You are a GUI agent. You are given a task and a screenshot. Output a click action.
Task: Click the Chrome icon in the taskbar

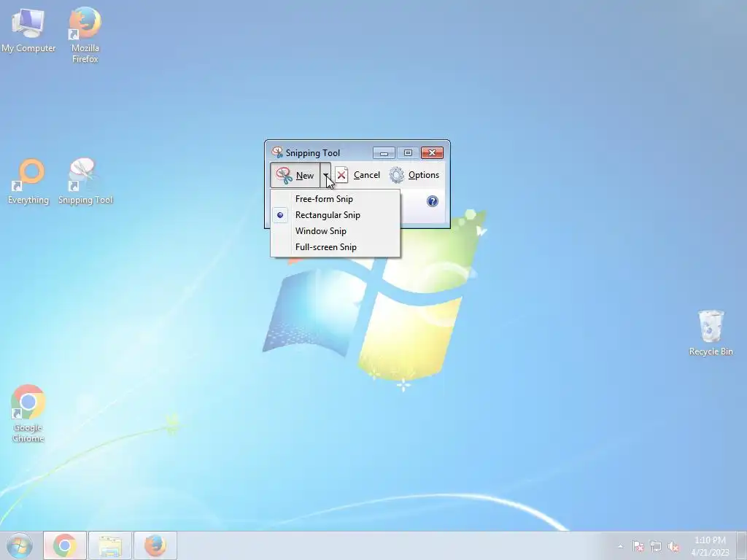pos(65,545)
